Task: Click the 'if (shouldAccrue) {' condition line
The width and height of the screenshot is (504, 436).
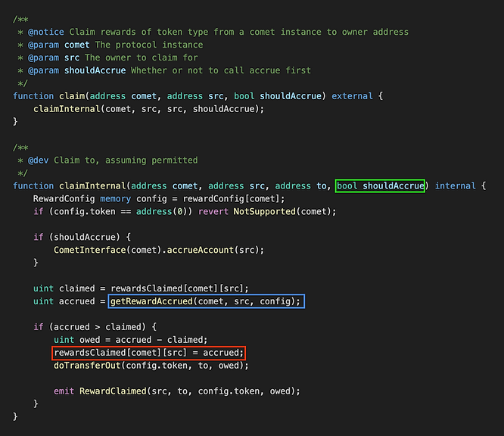Action: click(x=82, y=237)
